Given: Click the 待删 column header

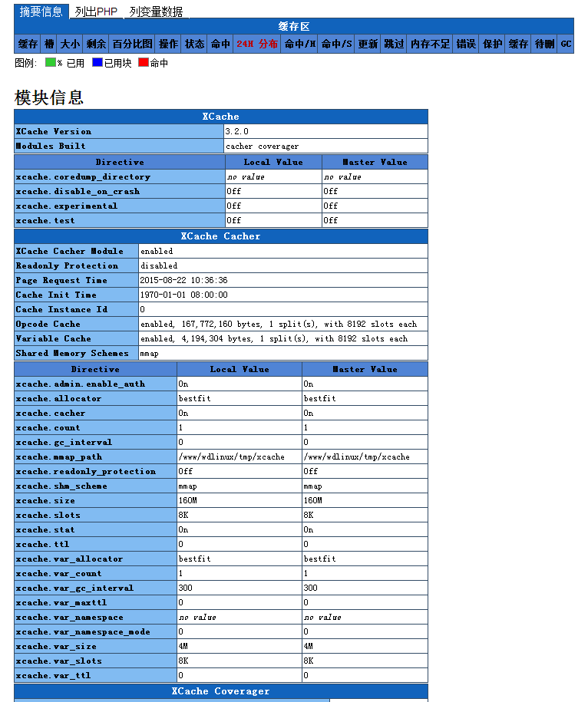Looking at the screenshot, I should 544,44.
